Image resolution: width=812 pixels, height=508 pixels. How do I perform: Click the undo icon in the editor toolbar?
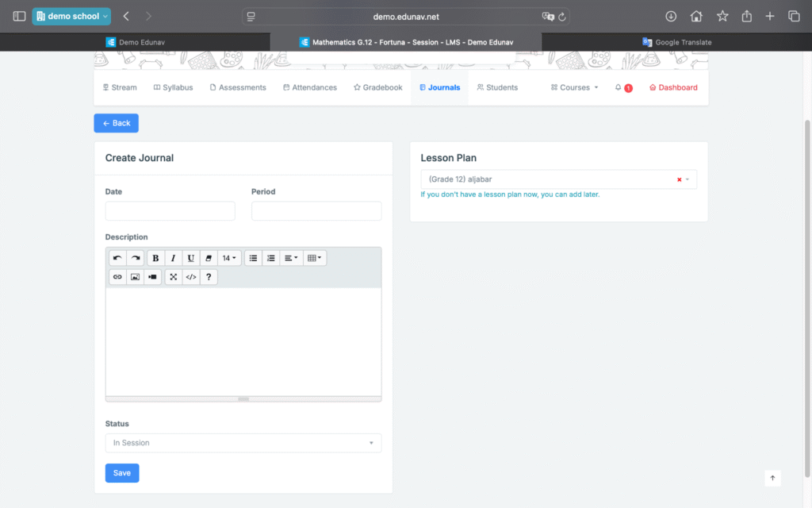click(117, 258)
